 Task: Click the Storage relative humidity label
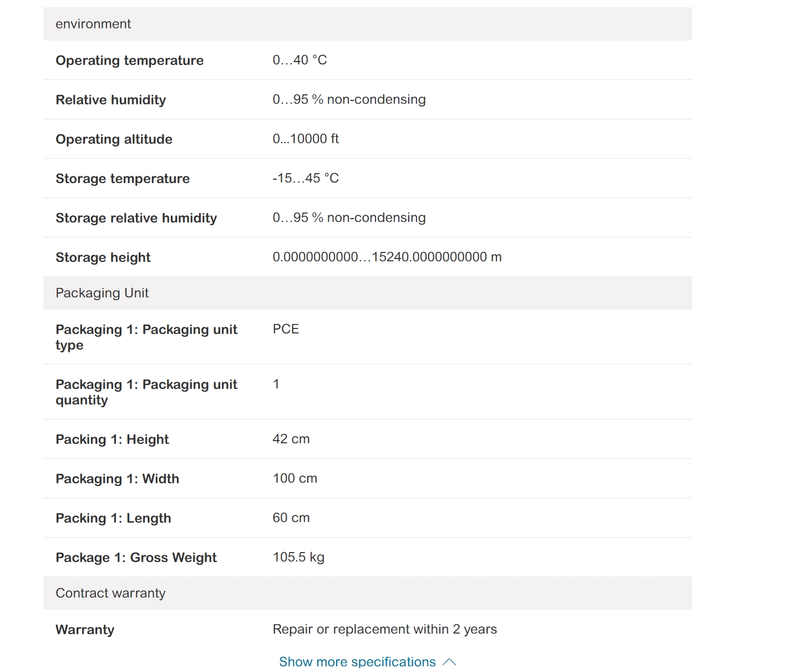[136, 218]
